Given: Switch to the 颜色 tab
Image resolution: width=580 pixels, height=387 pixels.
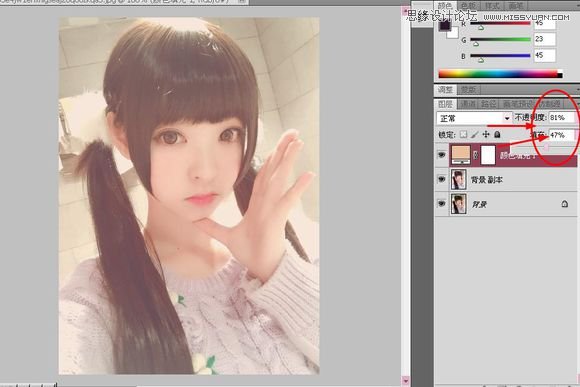Looking at the screenshot, I should pos(445,6).
